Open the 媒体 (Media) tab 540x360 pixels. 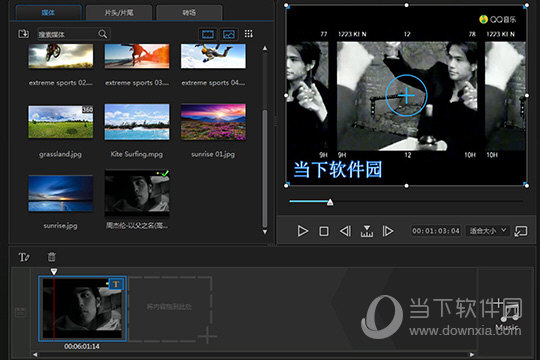click(49, 13)
